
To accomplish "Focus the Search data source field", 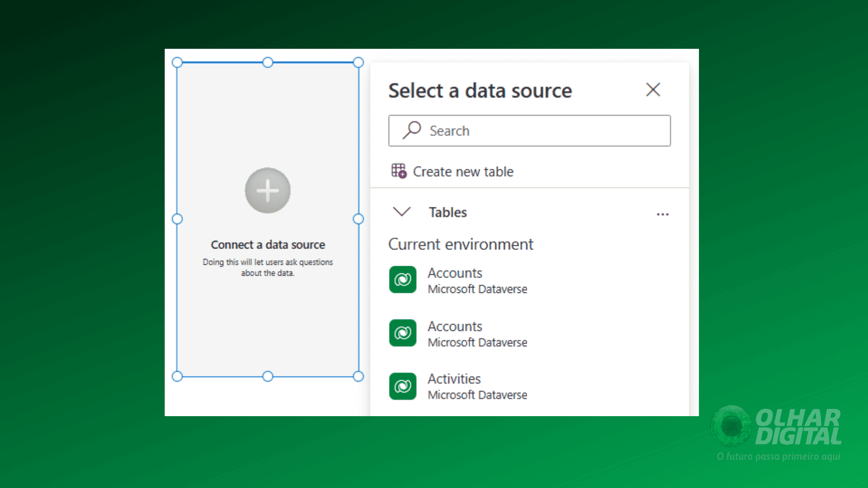I will click(529, 131).
